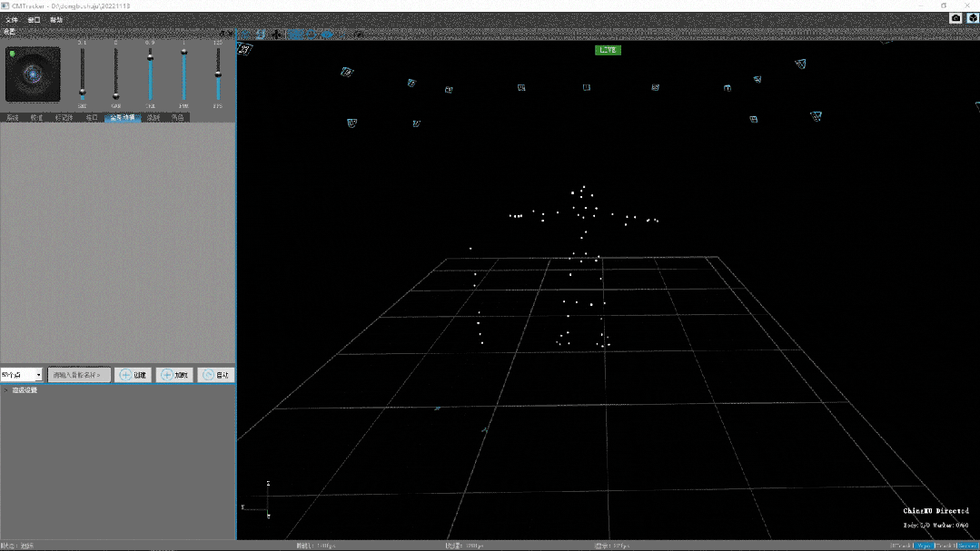
Task: Toggle the LIVE mode indicator
Action: 608,50
